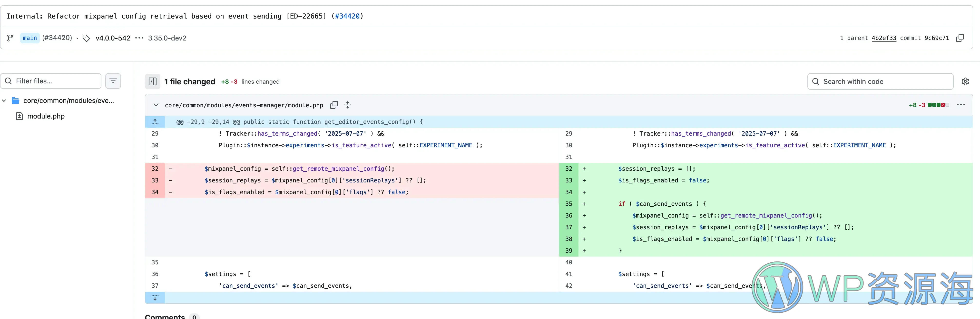This screenshot has height=319, width=980.
Task: Open parent commit 4b2ef33
Action: coord(883,38)
